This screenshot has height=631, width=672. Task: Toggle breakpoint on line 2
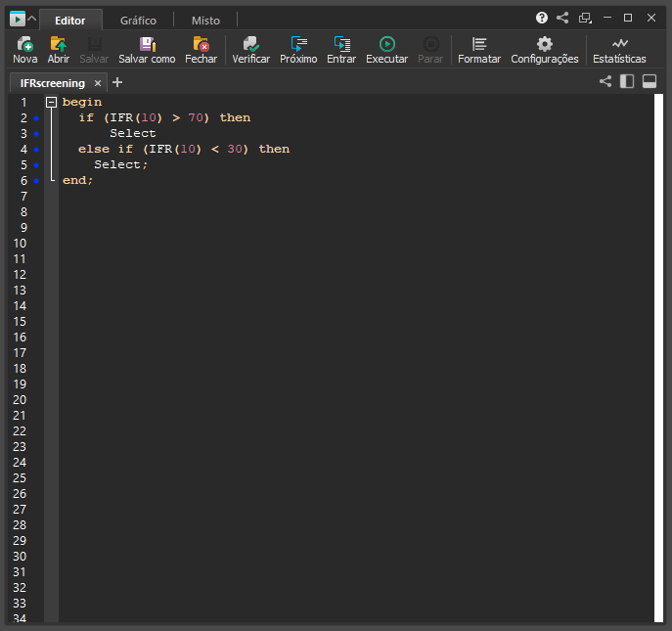(x=36, y=118)
